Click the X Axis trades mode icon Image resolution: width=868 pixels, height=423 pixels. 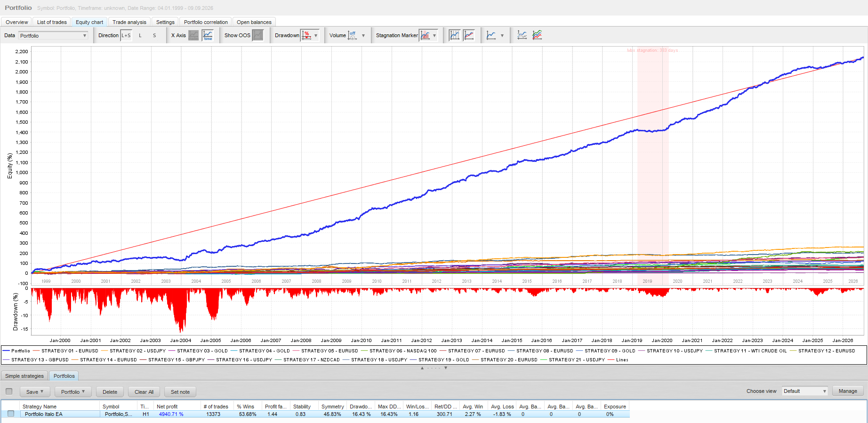(193, 35)
